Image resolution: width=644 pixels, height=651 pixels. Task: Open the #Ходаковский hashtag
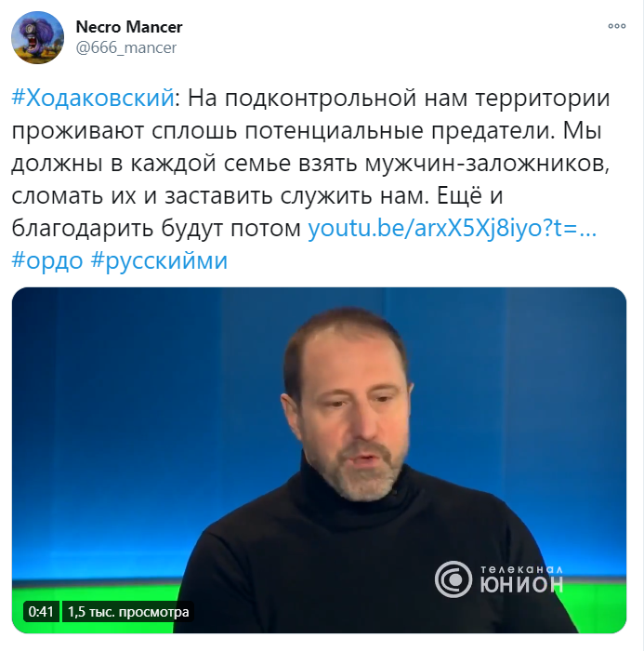[93, 99]
